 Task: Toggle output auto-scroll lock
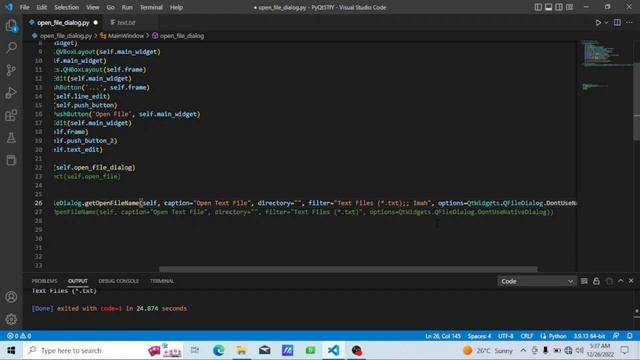tap(596, 281)
